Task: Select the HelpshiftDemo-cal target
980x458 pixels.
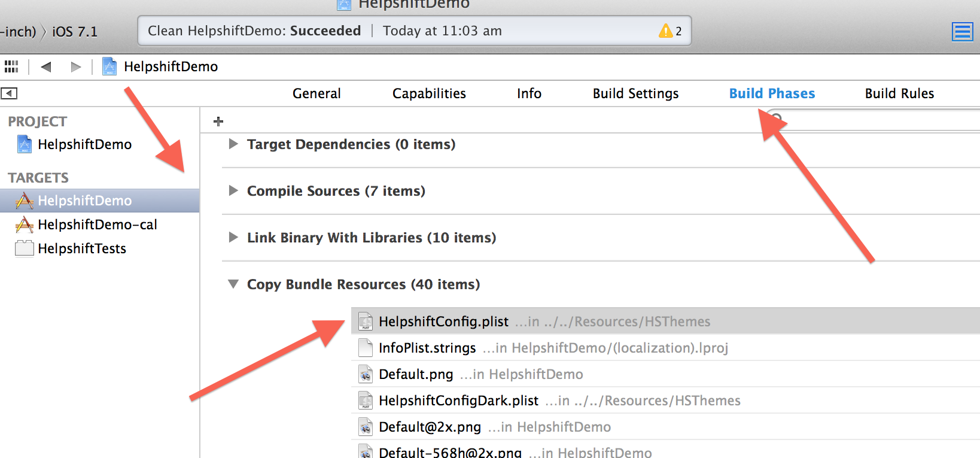Action: coord(97,225)
